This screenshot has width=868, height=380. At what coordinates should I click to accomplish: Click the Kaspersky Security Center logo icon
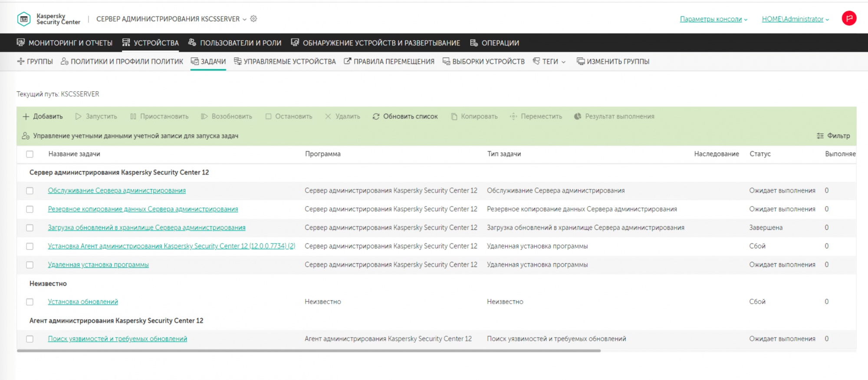tap(24, 19)
